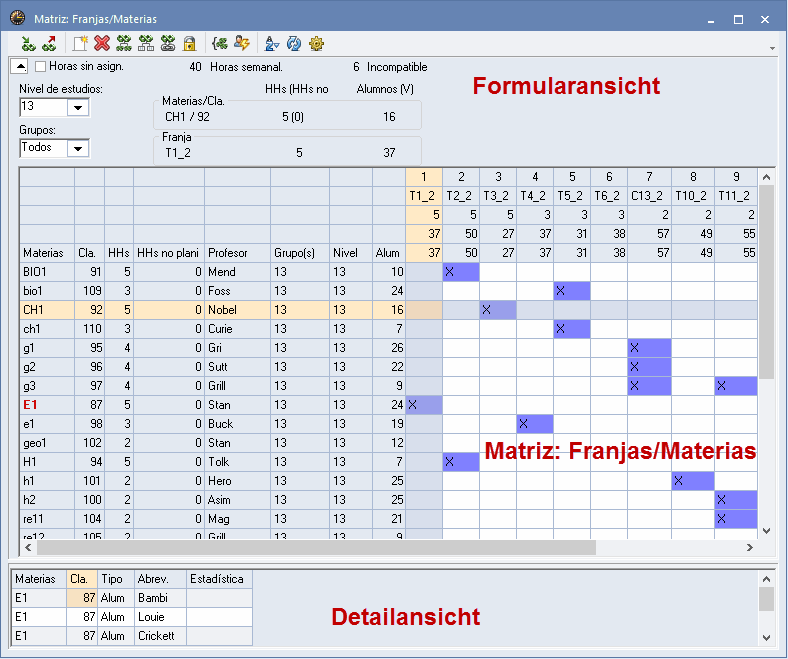Select the Bambi row in detail view
The image size is (788, 659).
click(132, 598)
